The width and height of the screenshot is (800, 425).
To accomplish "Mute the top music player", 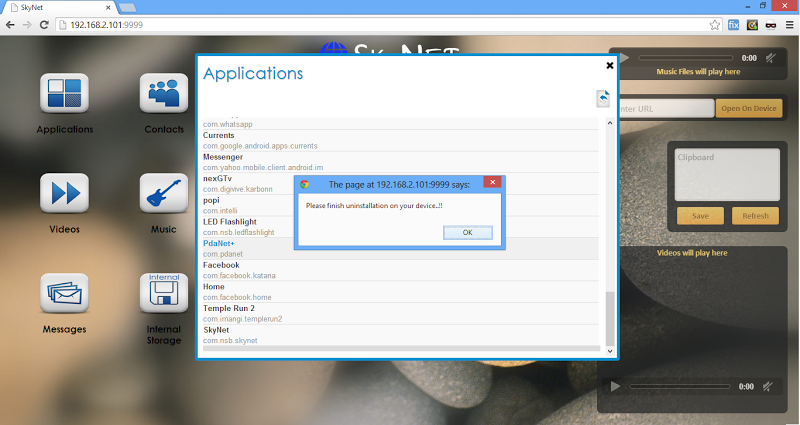I will click(770, 58).
